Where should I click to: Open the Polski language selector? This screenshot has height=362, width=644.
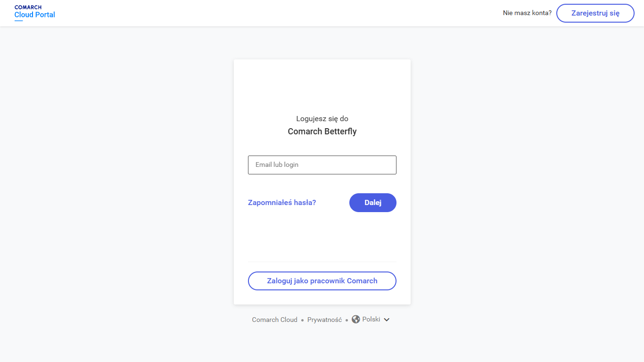[x=371, y=320]
